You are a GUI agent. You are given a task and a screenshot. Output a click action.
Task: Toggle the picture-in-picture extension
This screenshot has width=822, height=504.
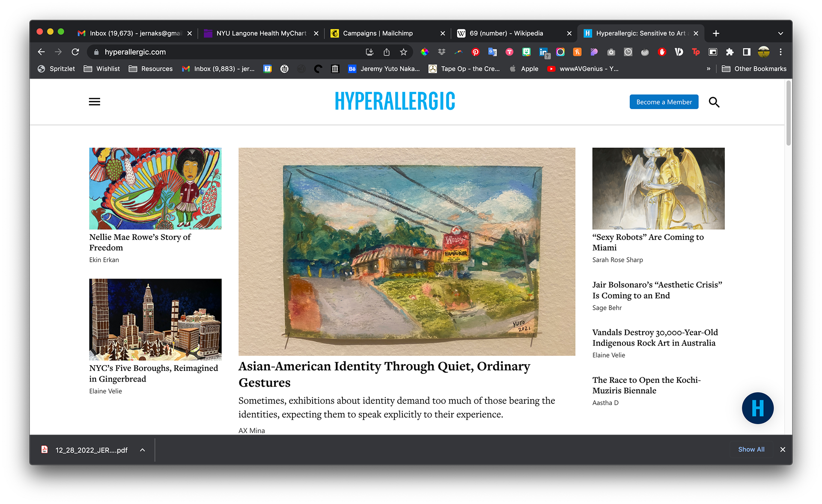(x=713, y=52)
